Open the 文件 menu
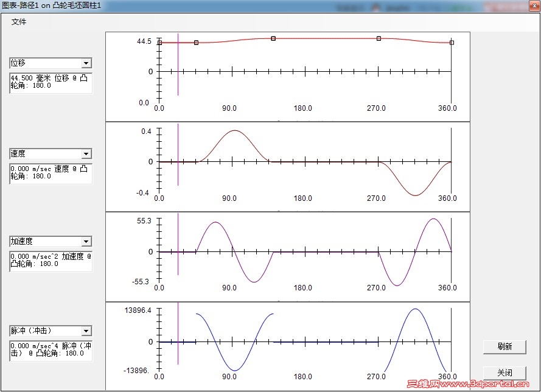 19,22
